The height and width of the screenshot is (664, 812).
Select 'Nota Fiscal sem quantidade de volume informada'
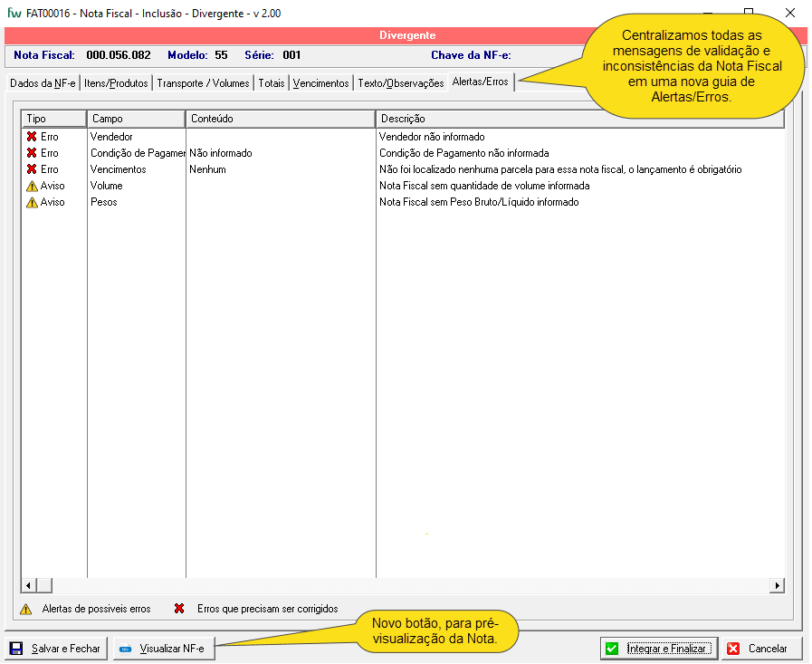(x=484, y=186)
